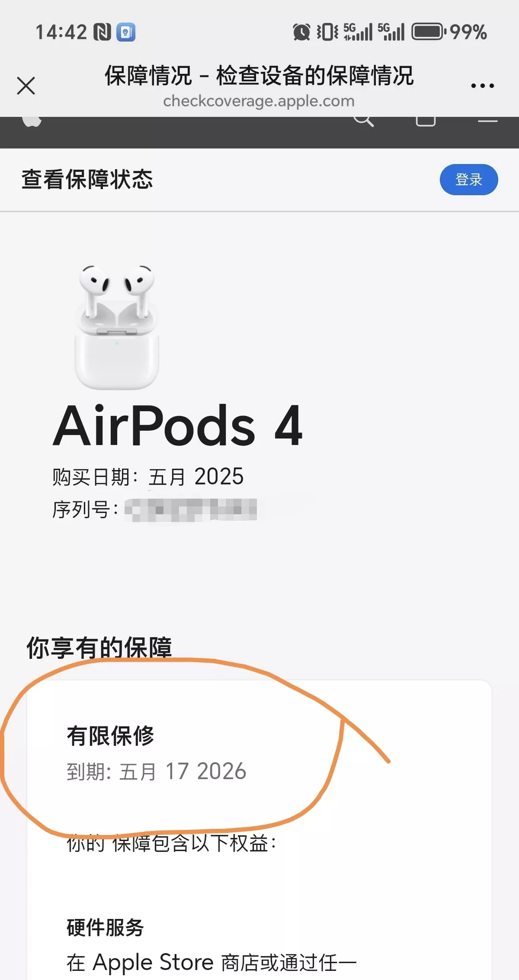The image size is (519, 980).
Task: Tap the 你享有的保障 section heading
Action: 99,647
